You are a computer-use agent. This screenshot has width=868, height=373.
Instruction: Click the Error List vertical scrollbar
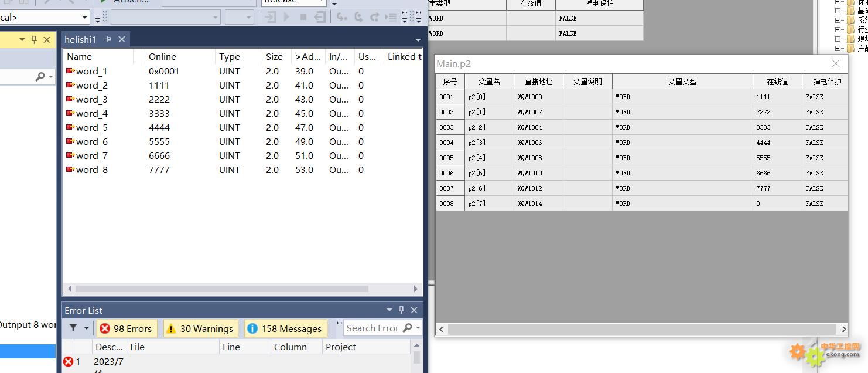coord(417,358)
